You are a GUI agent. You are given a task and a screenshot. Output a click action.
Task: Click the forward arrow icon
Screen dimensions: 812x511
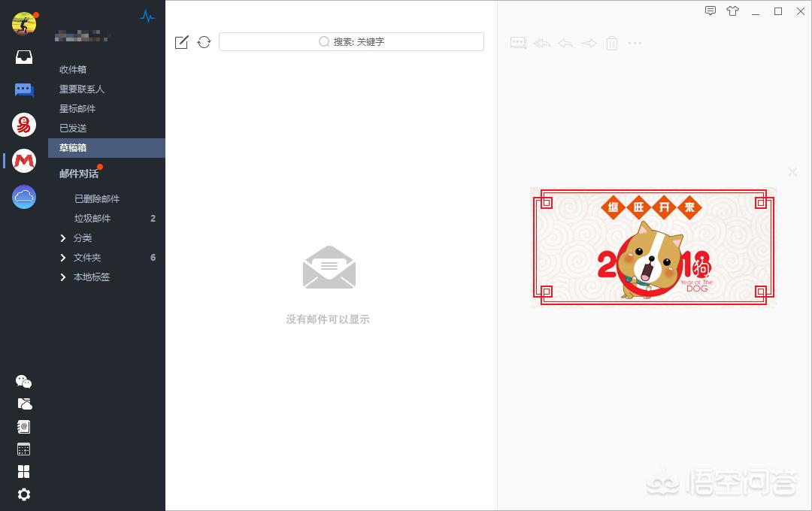tap(589, 43)
